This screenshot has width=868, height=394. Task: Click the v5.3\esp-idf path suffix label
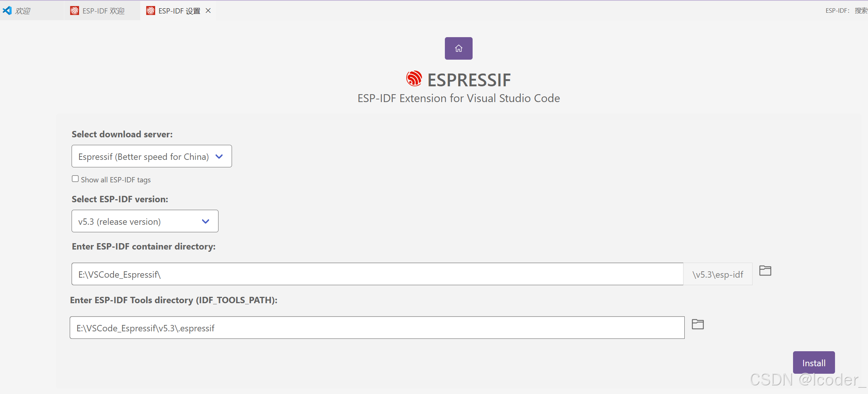[718, 274]
